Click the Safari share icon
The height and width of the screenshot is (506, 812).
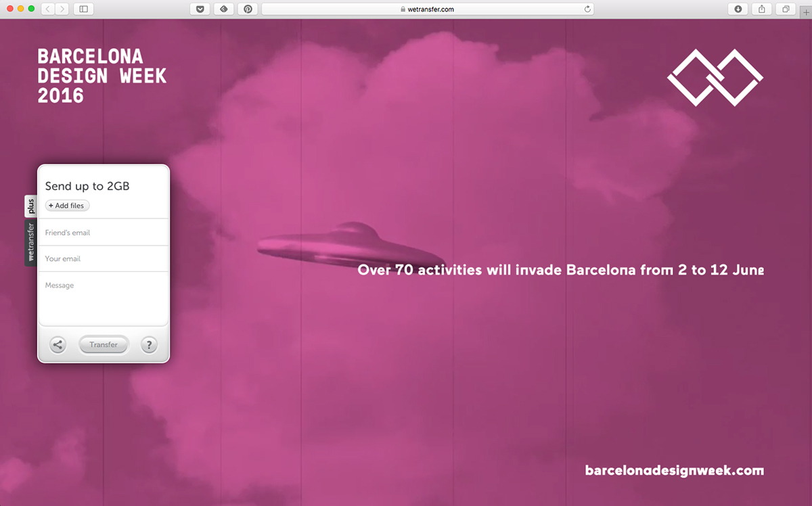(762, 9)
